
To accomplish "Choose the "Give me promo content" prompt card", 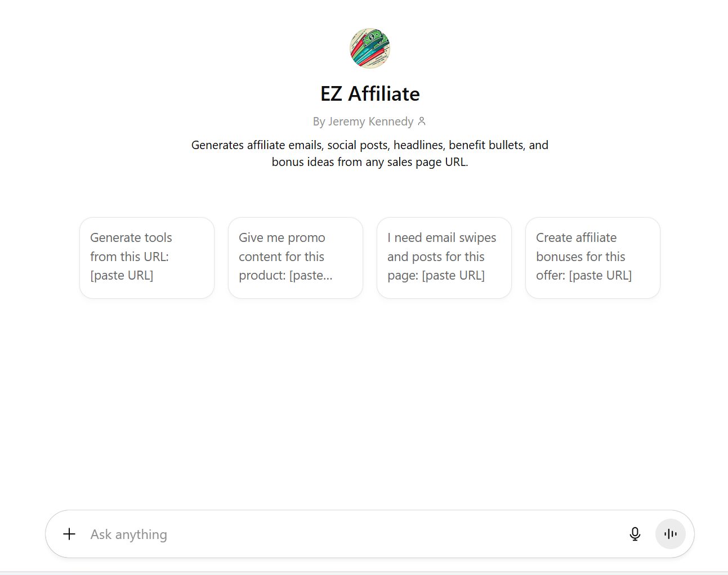I will tap(295, 257).
